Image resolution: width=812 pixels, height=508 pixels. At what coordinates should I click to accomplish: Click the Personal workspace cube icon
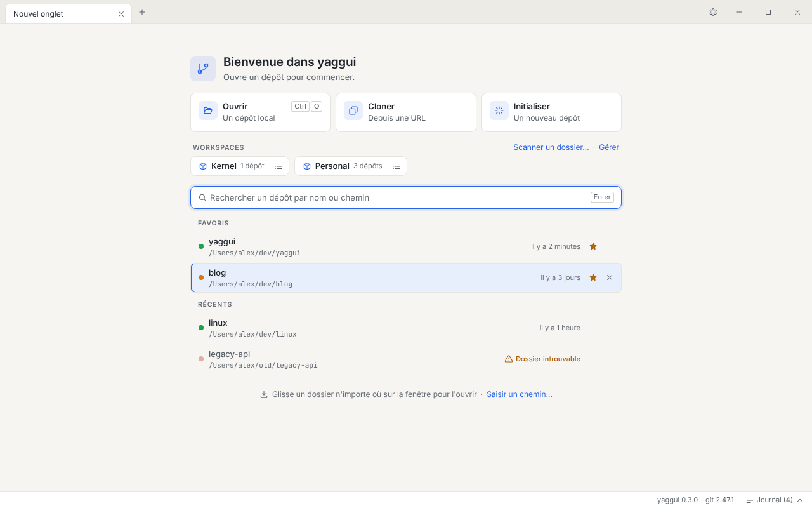(307, 166)
